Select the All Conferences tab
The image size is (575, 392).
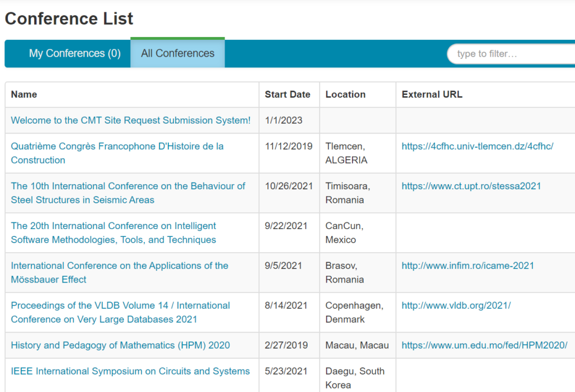pos(177,53)
